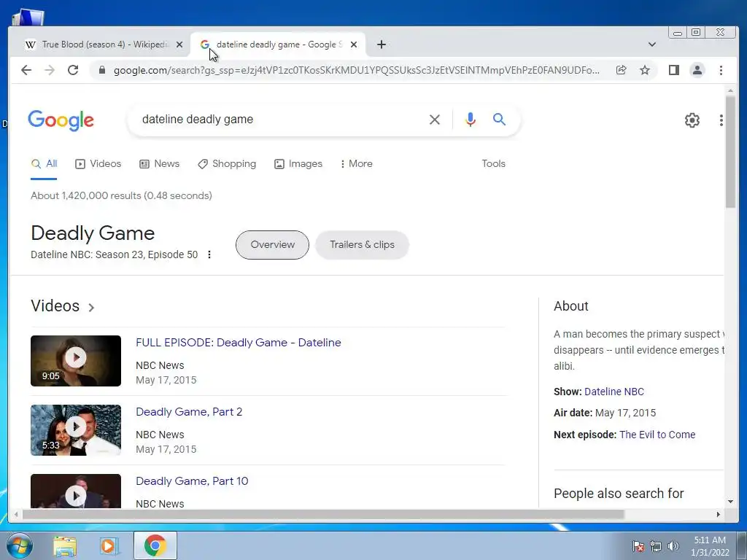This screenshot has height=560, width=747.
Task: Click the About 1,420,000 results text
Action: point(122,195)
